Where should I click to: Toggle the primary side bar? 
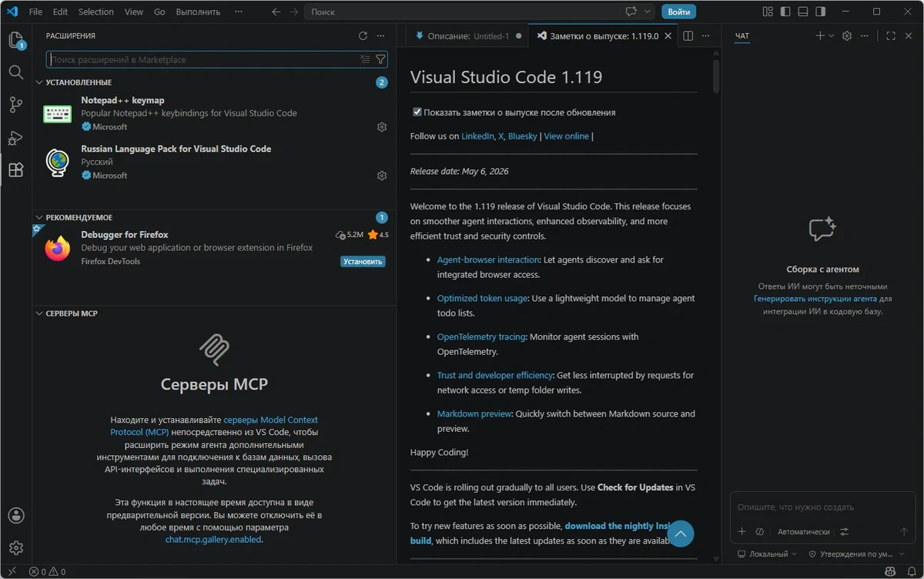785,12
